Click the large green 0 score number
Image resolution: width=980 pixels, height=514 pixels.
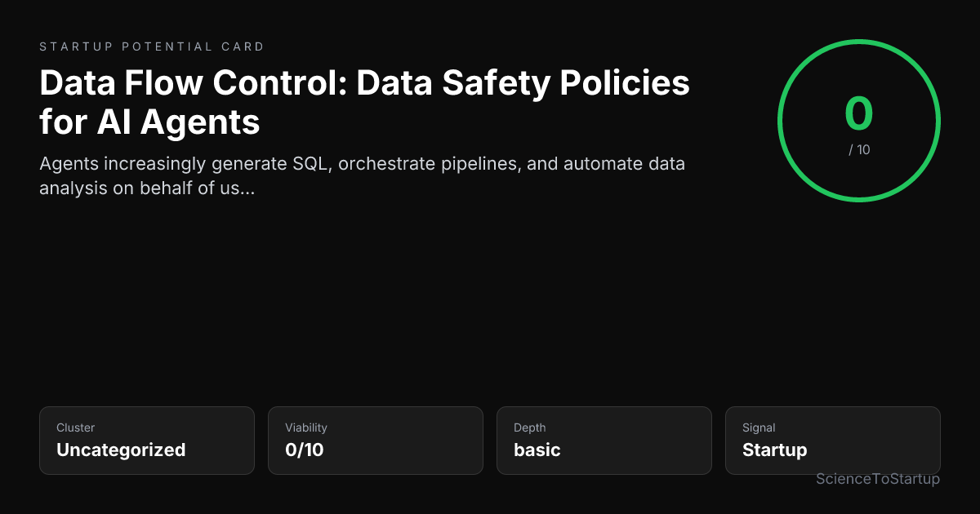[x=859, y=114]
